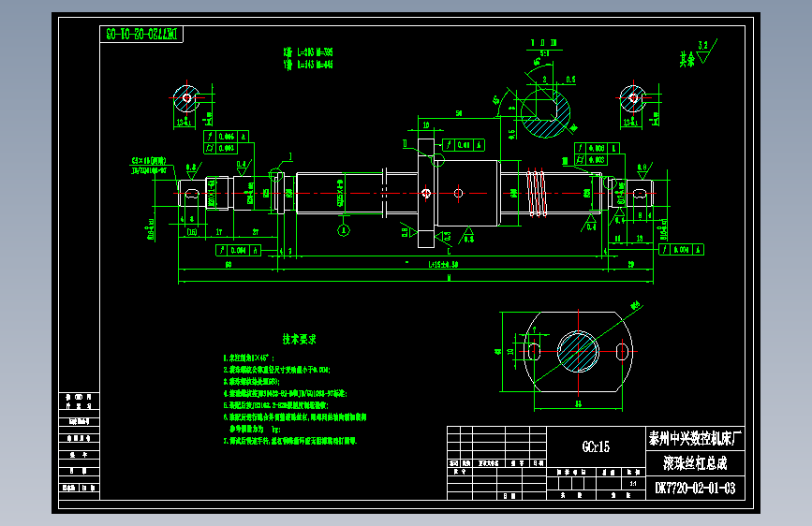Click the 0.004 tolerance frame at lower left
Screen dimensions: 812x526
(238, 251)
